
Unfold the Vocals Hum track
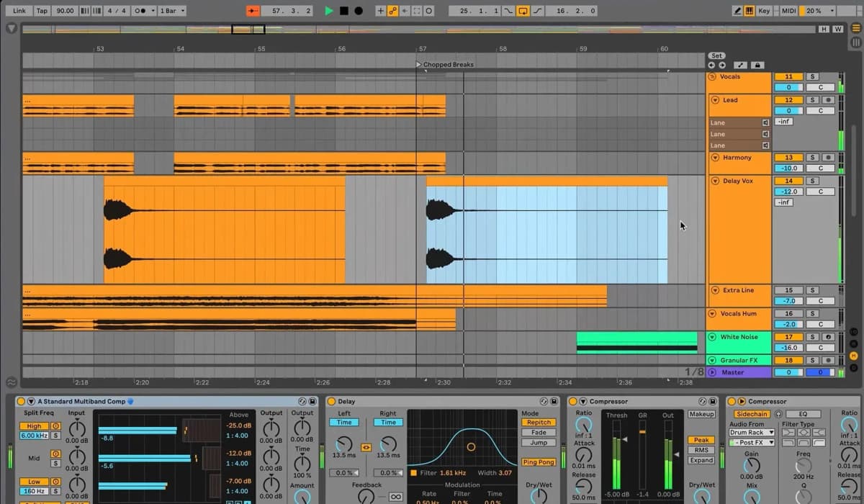pos(713,314)
